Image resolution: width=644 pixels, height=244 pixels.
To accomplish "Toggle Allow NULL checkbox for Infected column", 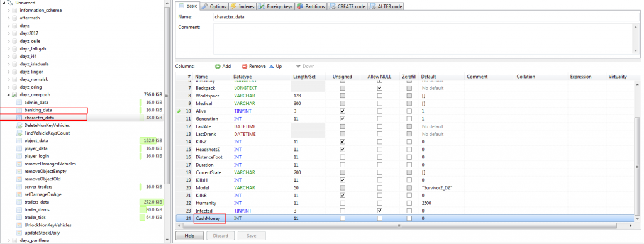I will click(x=380, y=211).
